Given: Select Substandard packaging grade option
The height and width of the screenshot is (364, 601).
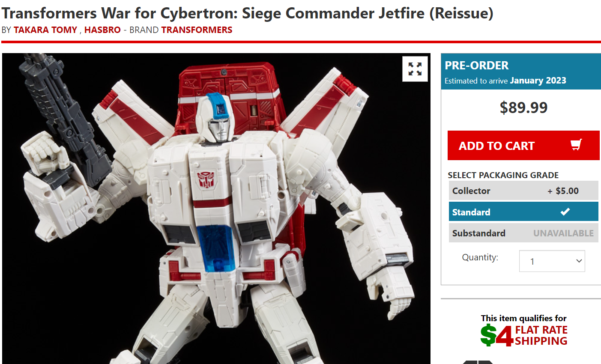Looking at the screenshot, I should pyautogui.click(x=523, y=233).
